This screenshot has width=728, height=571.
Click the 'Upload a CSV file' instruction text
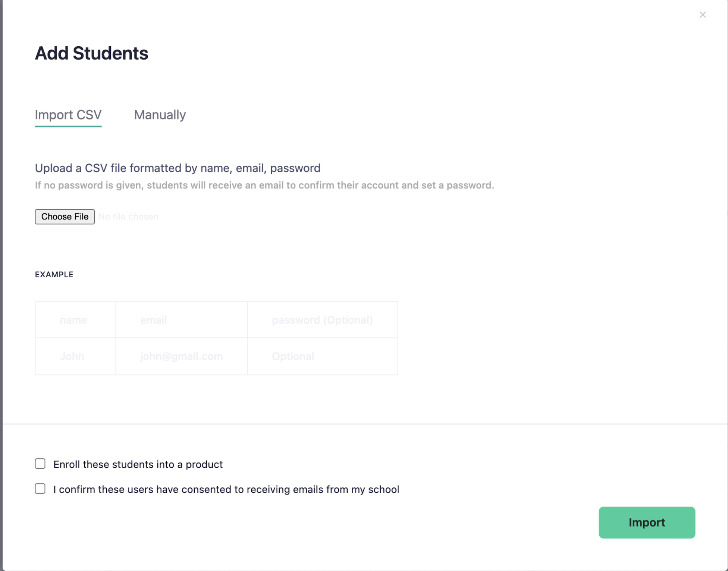point(178,168)
